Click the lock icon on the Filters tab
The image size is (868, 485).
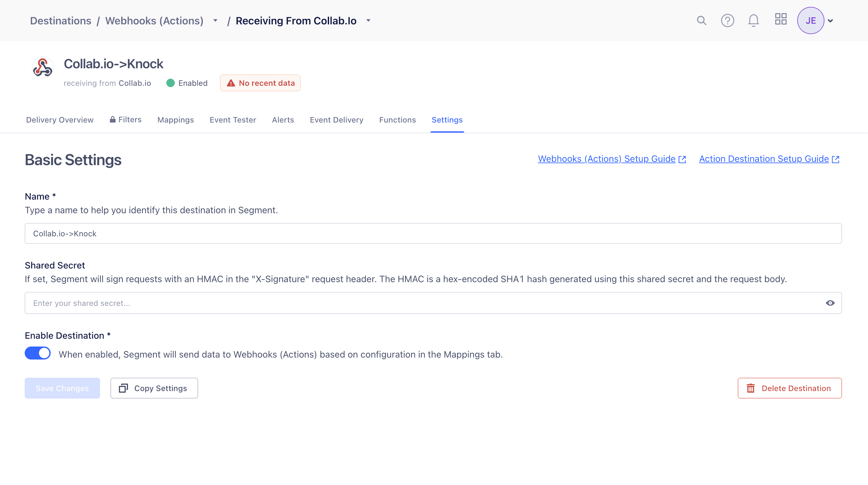112,119
